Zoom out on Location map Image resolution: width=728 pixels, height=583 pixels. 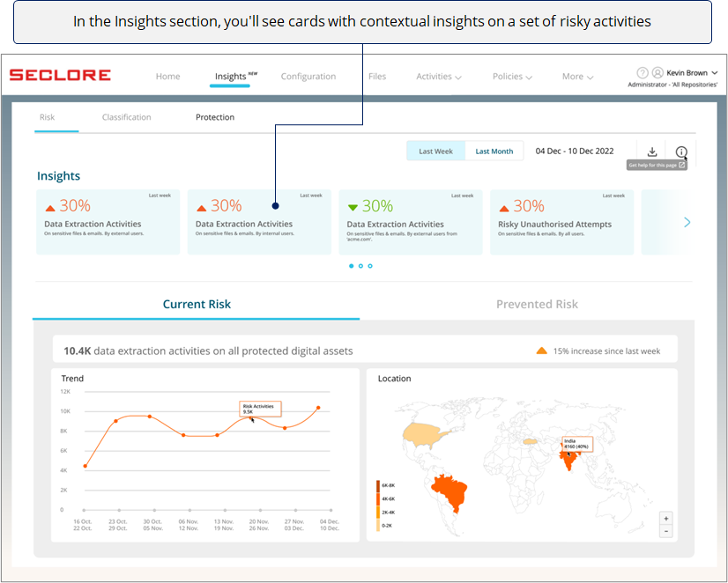click(x=665, y=532)
